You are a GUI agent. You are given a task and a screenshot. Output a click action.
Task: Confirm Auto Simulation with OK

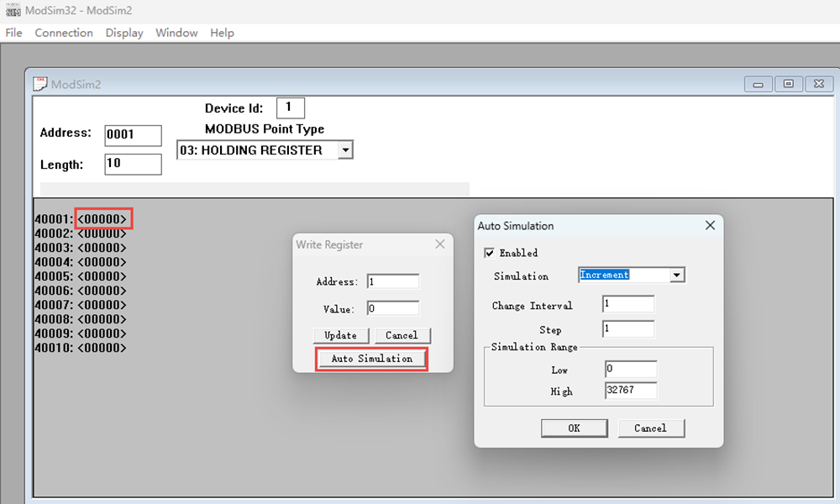coord(575,428)
